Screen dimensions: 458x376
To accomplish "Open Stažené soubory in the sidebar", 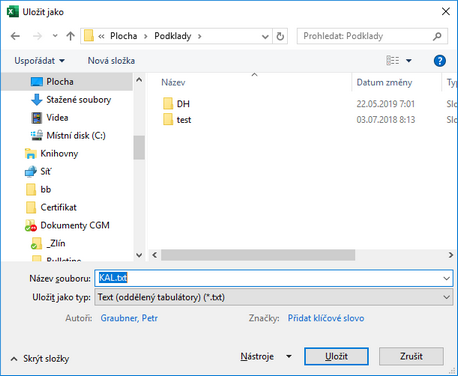I will [x=78, y=100].
